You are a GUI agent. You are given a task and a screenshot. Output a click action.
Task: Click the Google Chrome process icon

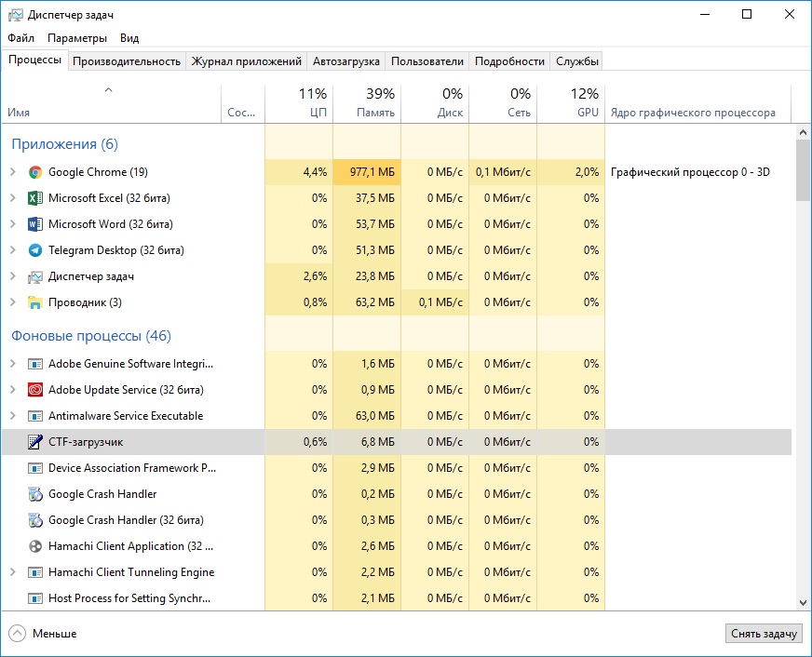point(35,172)
